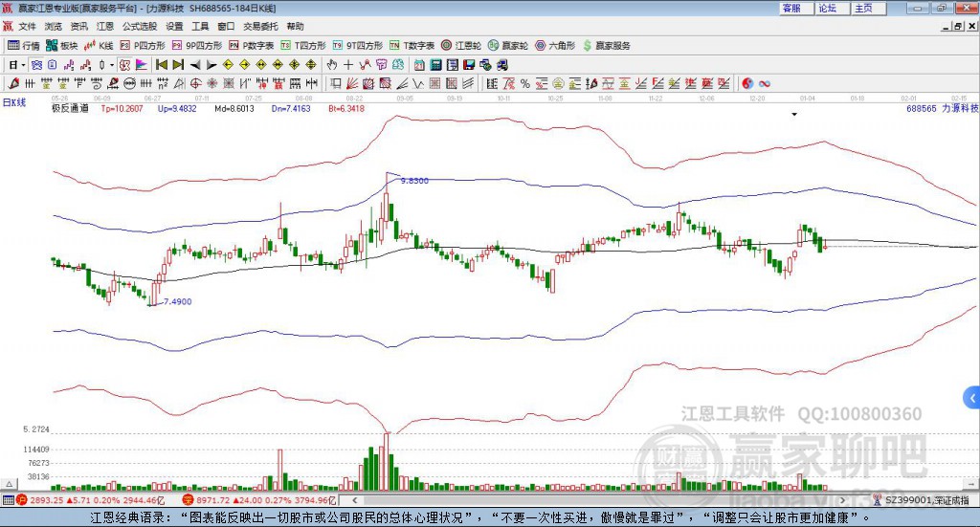Open the 9T四方形 tool
980x527 pixels.
pyautogui.click(x=358, y=46)
